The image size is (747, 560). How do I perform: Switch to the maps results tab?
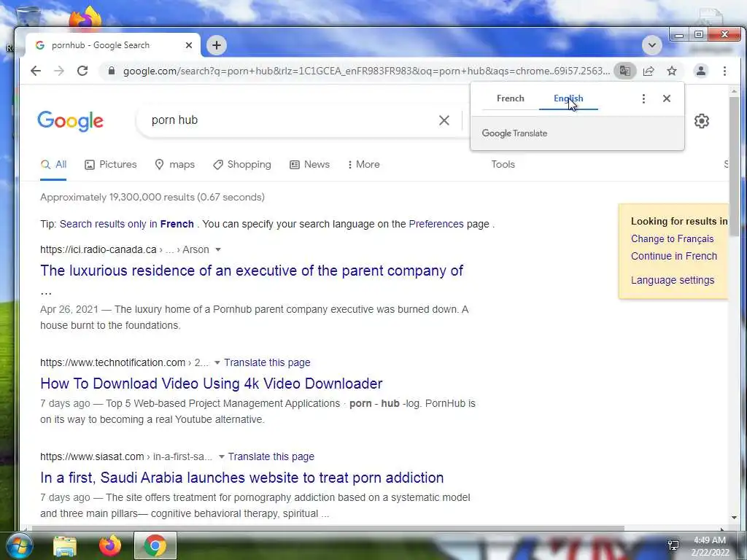coord(175,165)
